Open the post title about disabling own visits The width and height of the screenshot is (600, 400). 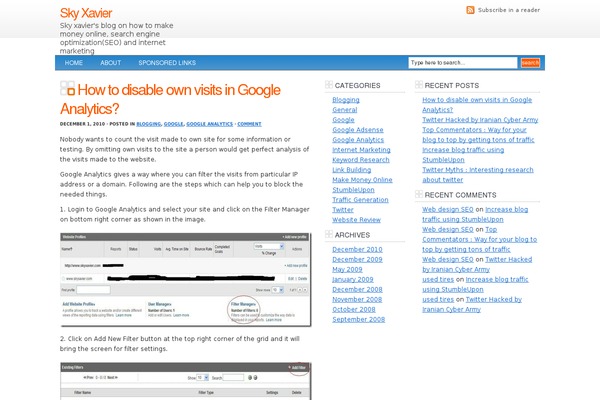click(x=170, y=99)
